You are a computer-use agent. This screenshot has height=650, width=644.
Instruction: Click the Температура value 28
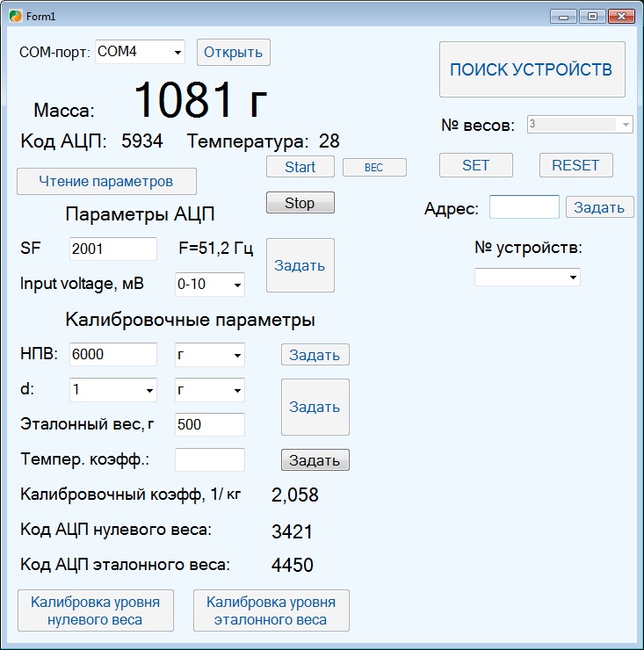(329, 141)
